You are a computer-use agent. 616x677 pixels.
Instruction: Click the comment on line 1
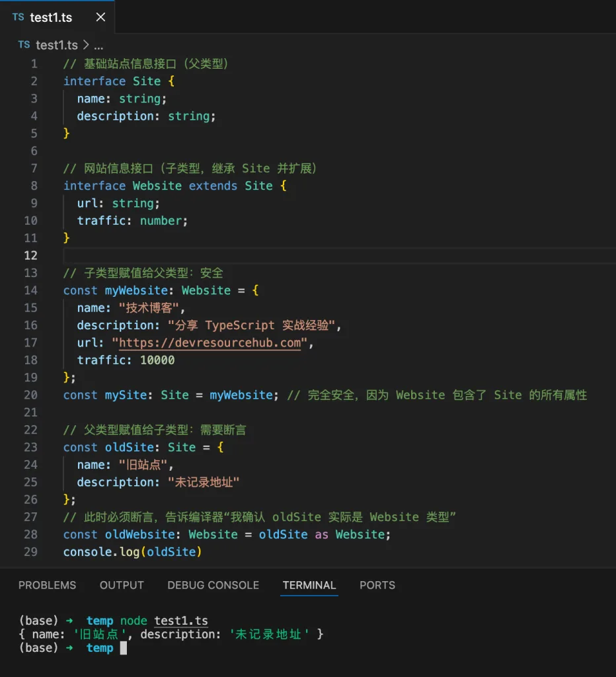[145, 63]
